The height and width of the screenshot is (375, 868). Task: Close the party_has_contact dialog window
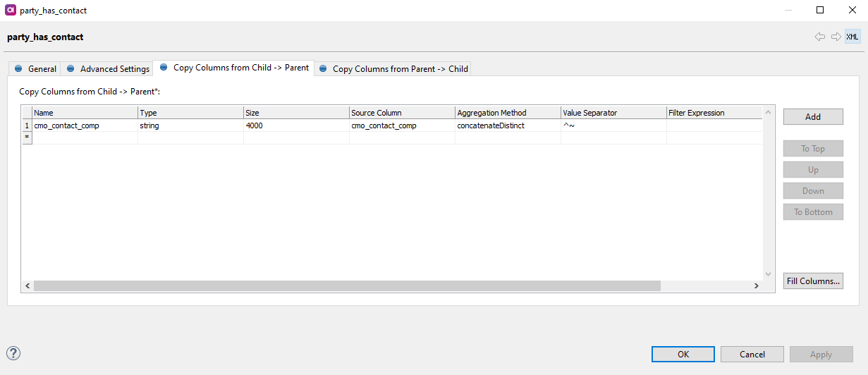pyautogui.click(x=852, y=10)
